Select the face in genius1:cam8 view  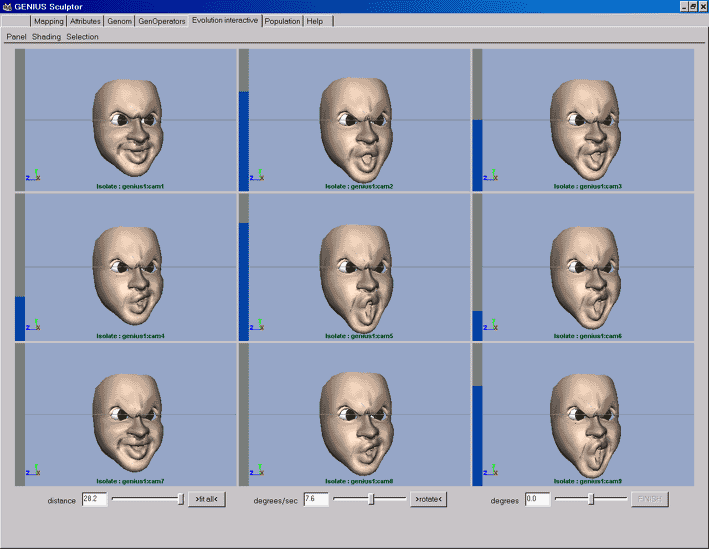coord(357,424)
